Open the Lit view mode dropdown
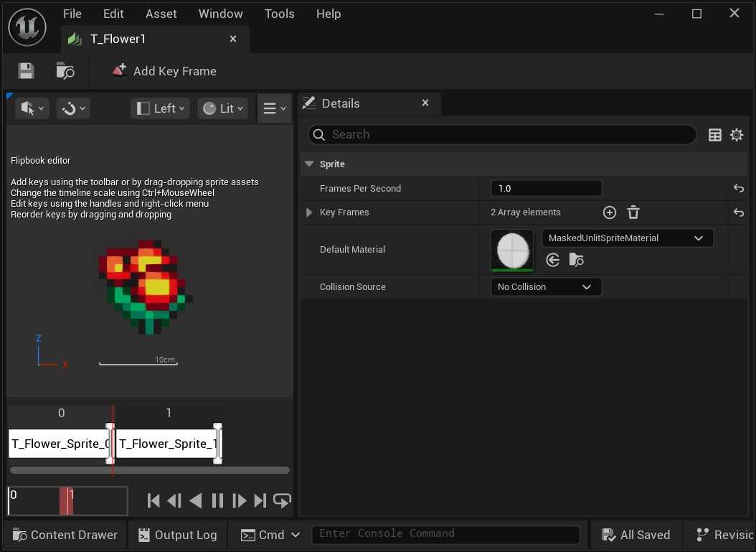756x552 pixels. (222, 108)
